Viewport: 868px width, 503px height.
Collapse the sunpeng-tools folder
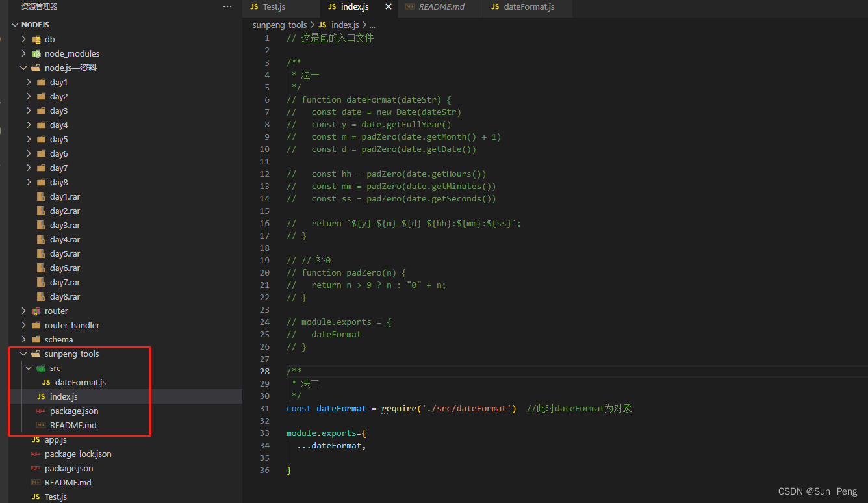point(23,354)
